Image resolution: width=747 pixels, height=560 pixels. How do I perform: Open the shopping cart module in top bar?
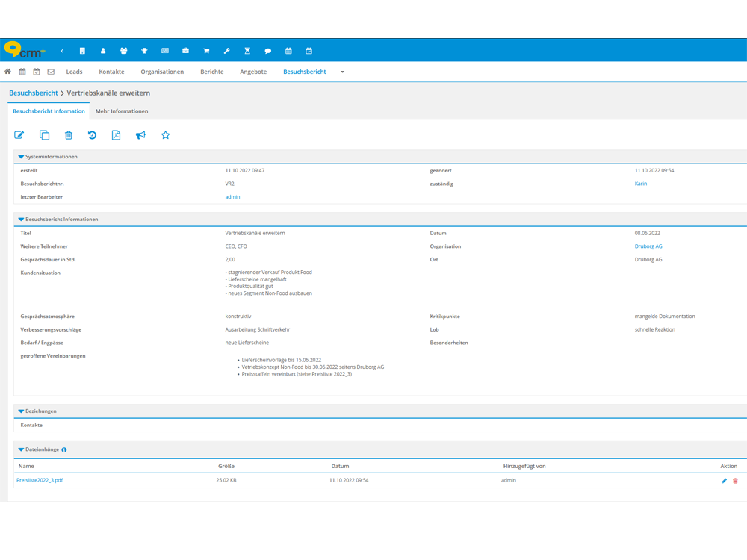tap(206, 51)
